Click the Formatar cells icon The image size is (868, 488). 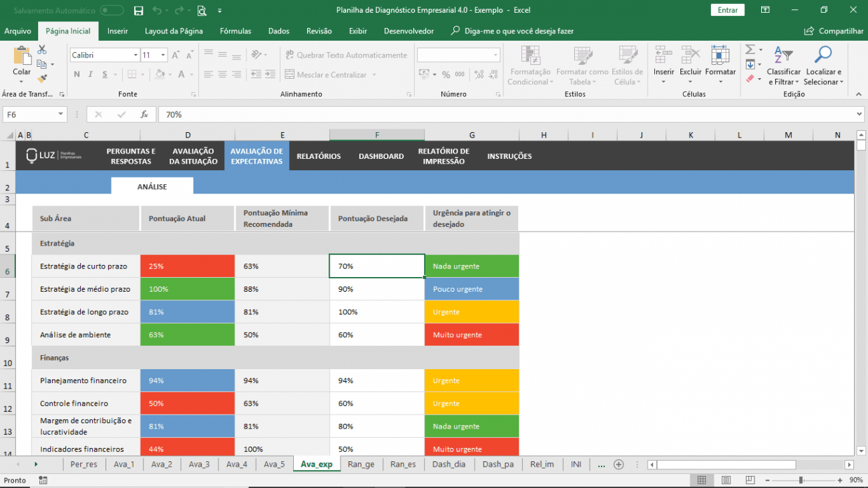pos(720,55)
